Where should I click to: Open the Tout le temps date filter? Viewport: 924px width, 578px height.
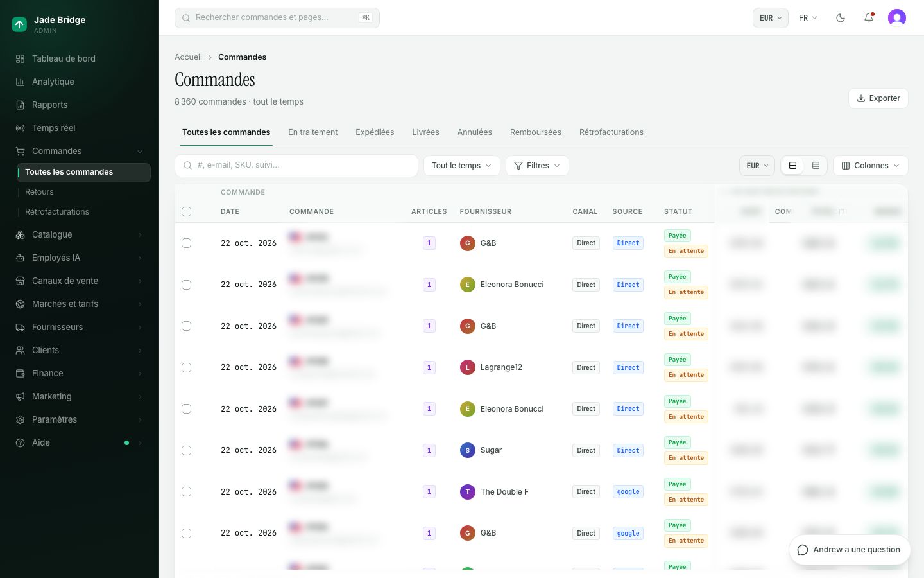pos(461,166)
